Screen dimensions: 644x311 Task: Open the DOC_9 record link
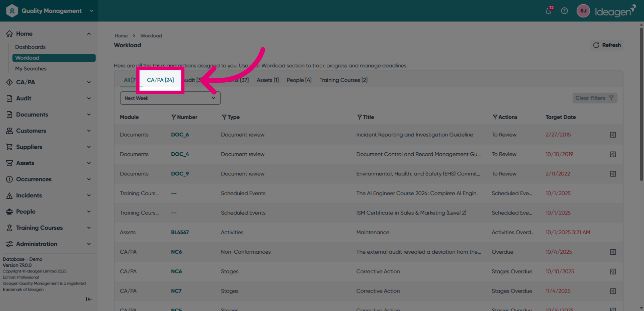click(x=180, y=174)
